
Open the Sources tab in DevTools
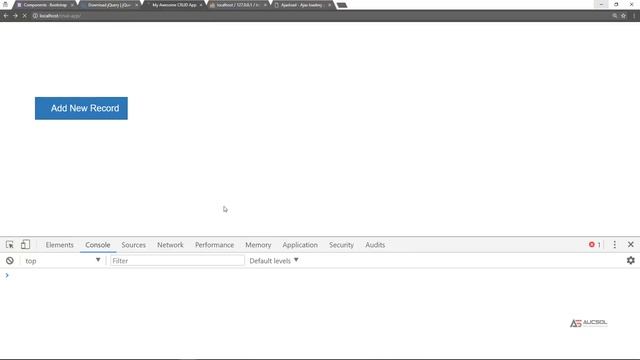(x=133, y=245)
